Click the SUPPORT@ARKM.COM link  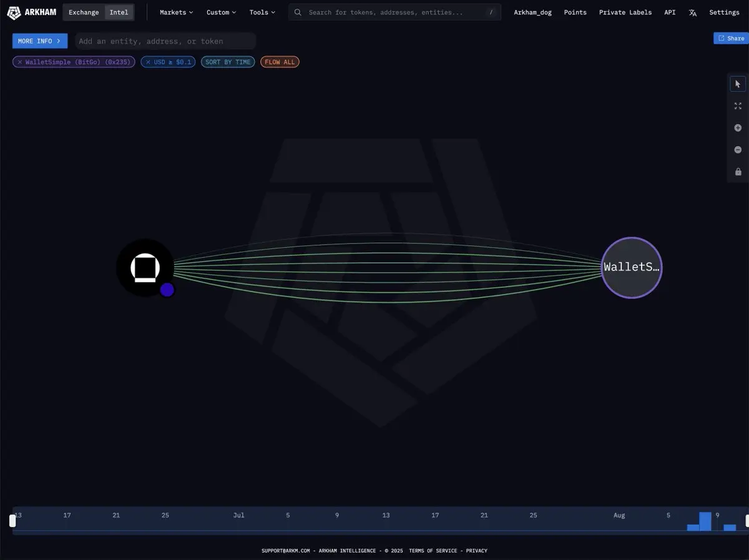(x=286, y=551)
